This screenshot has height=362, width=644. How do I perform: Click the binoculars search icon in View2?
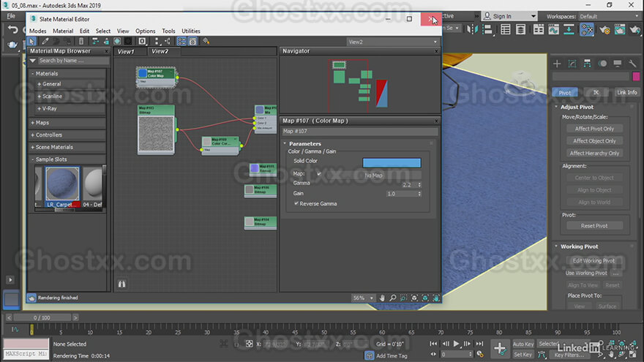coord(122,284)
